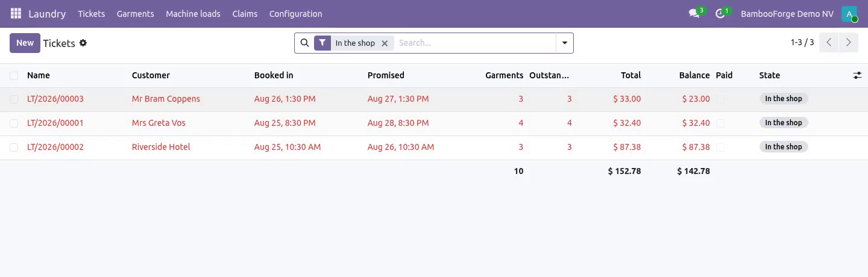The width and height of the screenshot is (868, 277).
Task: Open optional columns adjust icon
Action: 857,75
